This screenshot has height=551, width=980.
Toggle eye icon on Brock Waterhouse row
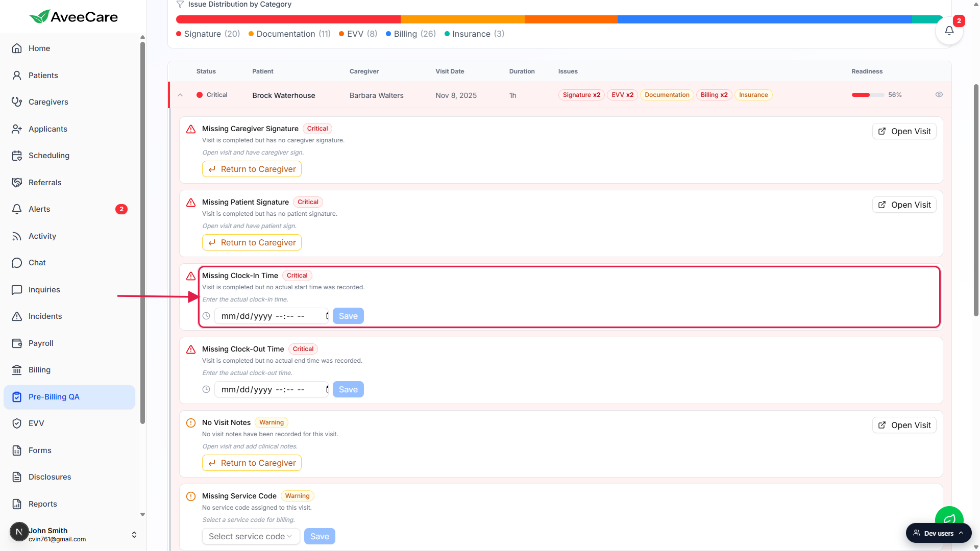pyautogui.click(x=939, y=95)
